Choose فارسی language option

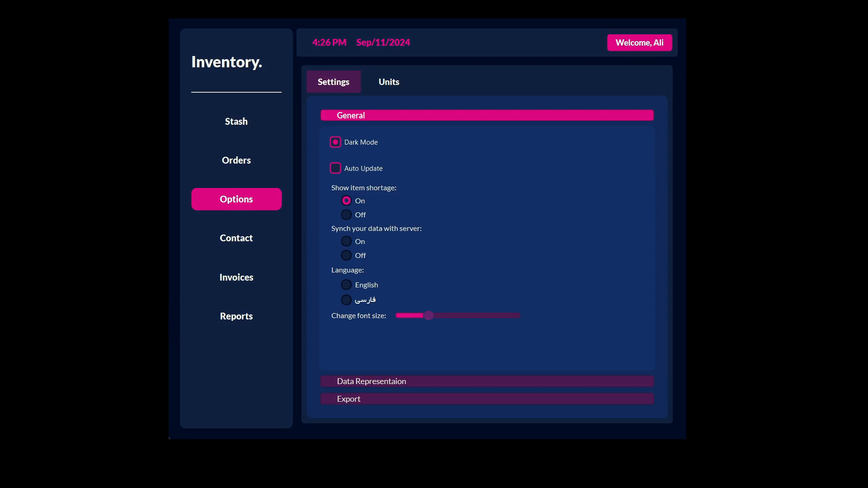(346, 300)
